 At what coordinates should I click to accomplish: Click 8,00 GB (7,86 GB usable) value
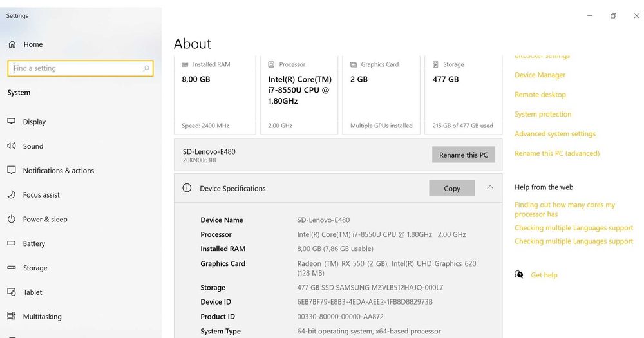335,249
